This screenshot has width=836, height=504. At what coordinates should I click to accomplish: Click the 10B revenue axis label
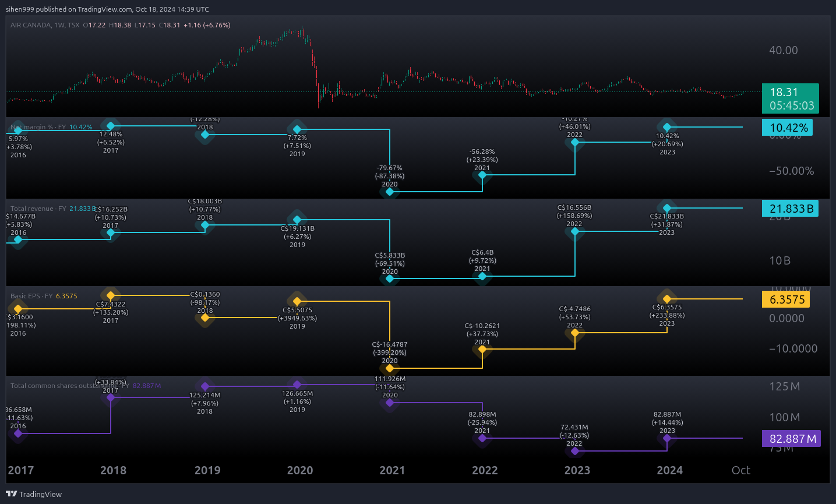[780, 260]
